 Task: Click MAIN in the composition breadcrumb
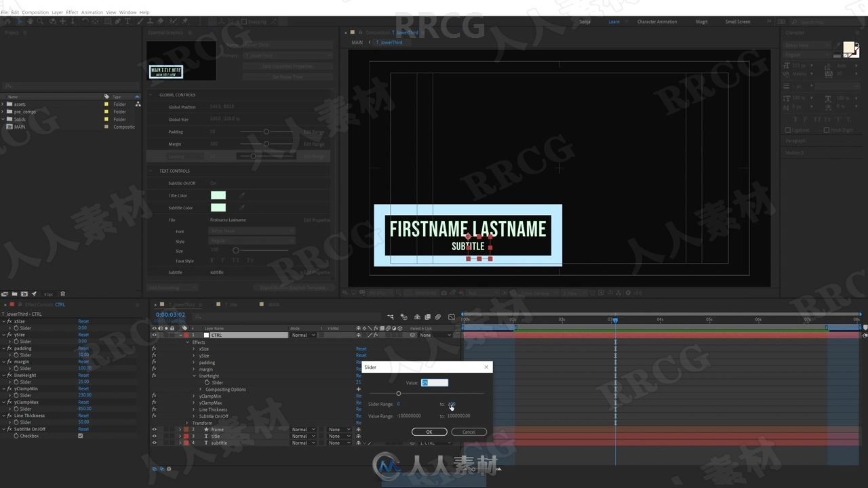(357, 42)
